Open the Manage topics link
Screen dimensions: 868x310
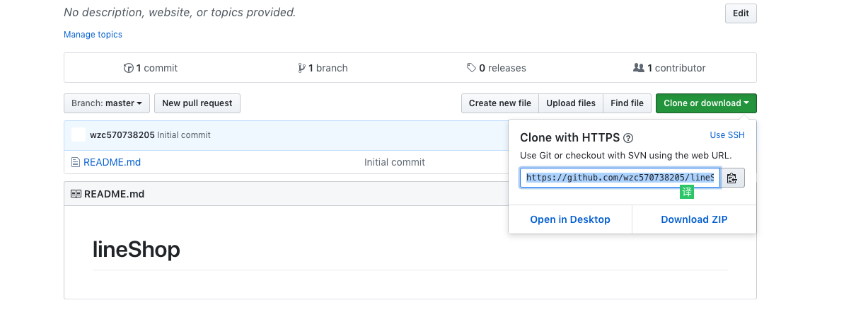coord(93,35)
